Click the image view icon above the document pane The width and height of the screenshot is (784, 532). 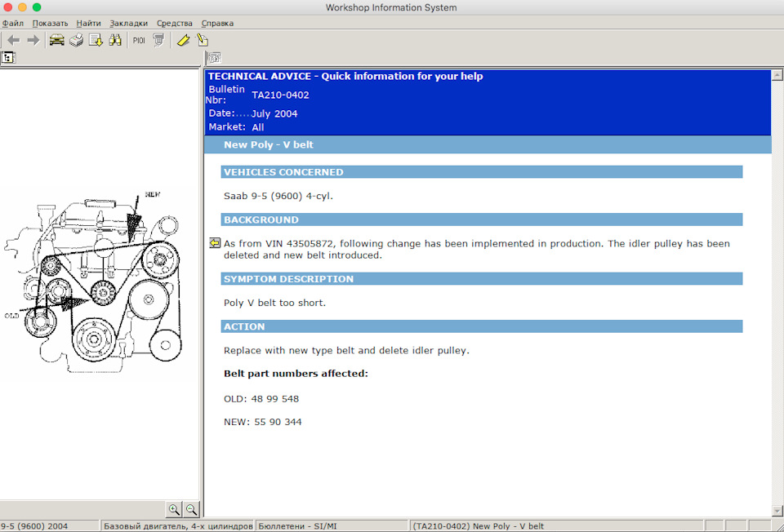pyautogui.click(x=215, y=58)
